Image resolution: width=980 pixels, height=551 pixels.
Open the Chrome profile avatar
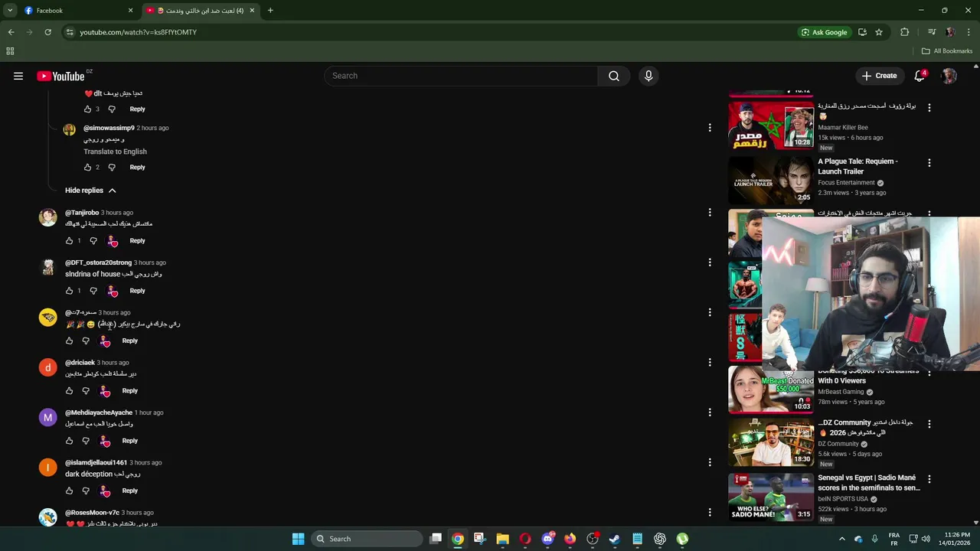(x=950, y=32)
